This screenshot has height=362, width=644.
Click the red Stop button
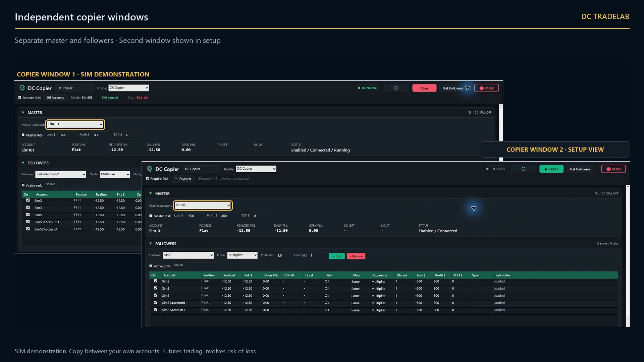point(424,88)
